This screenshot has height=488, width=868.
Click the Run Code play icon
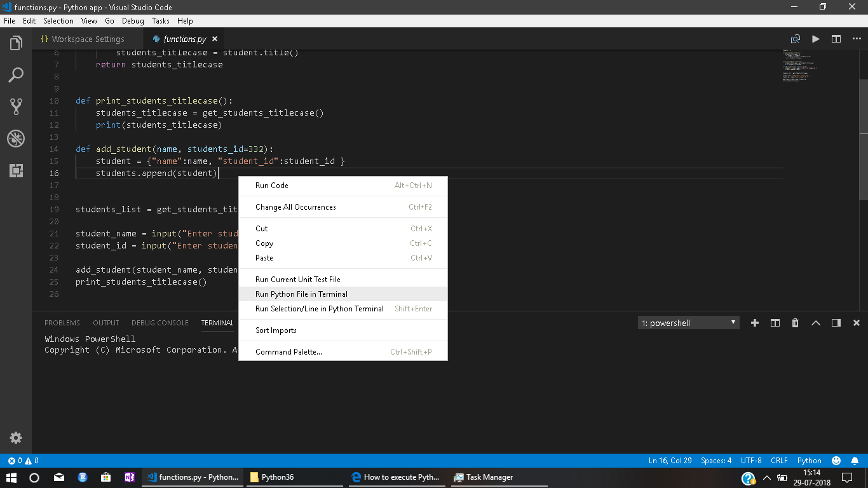[x=816, y=39]
